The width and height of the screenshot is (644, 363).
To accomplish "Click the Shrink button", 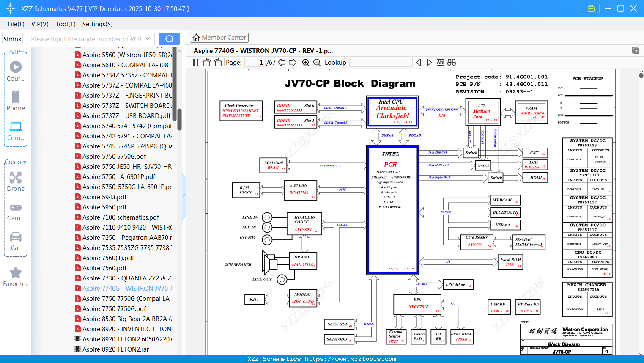I will (x=13, y=39).
